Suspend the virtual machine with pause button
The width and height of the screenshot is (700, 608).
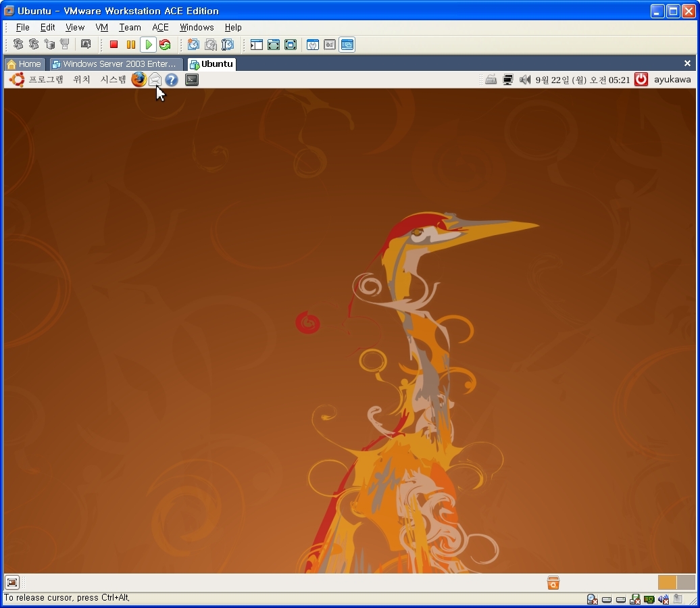[x=131, y=45]
